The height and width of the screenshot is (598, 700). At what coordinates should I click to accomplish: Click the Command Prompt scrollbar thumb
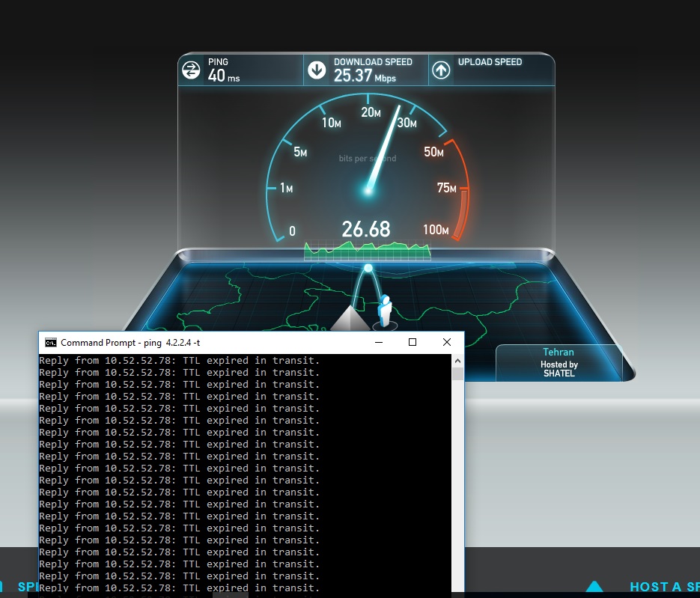coord(457,373)
